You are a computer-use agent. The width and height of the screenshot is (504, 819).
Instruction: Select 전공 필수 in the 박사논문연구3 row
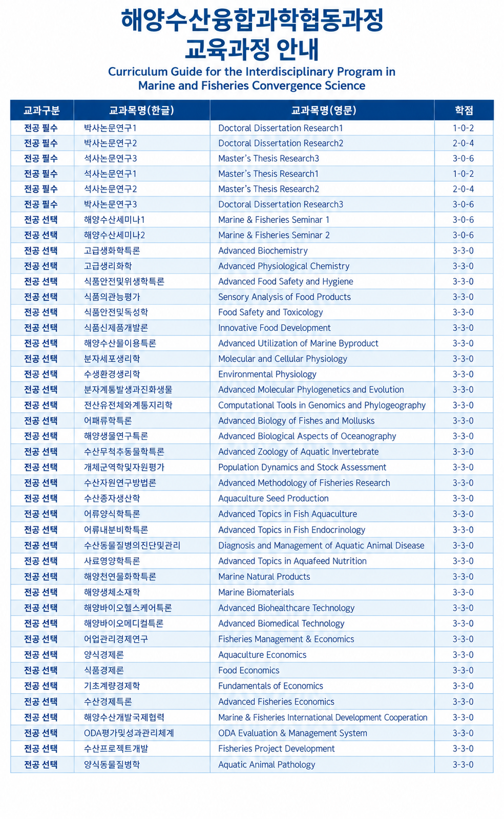point(41,204)
